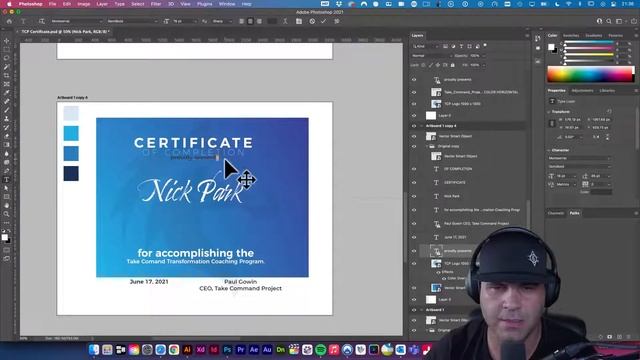Open Google Chrome from the dock
Viewport: 640px width, 360px height.
(174, 350)
